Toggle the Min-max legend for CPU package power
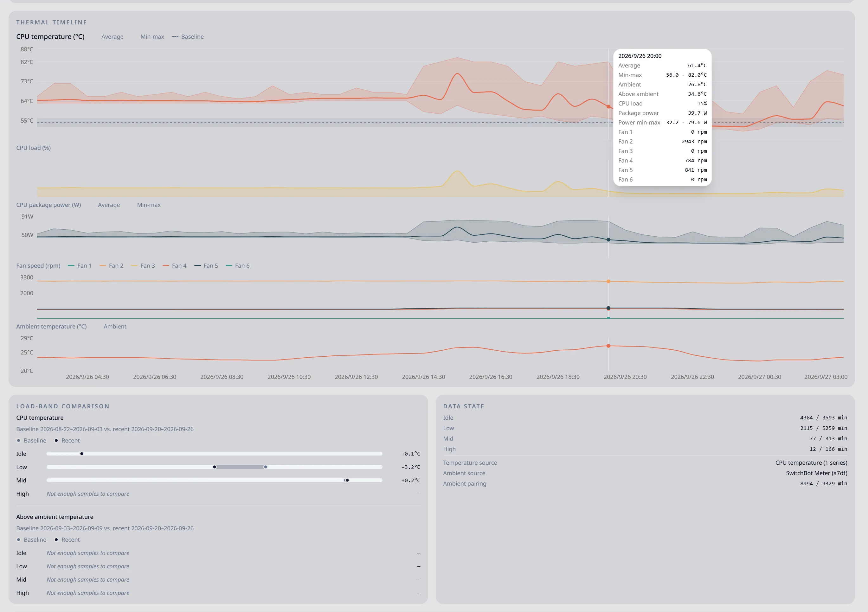This screenshot has height=612, width=868. (149, 205)
